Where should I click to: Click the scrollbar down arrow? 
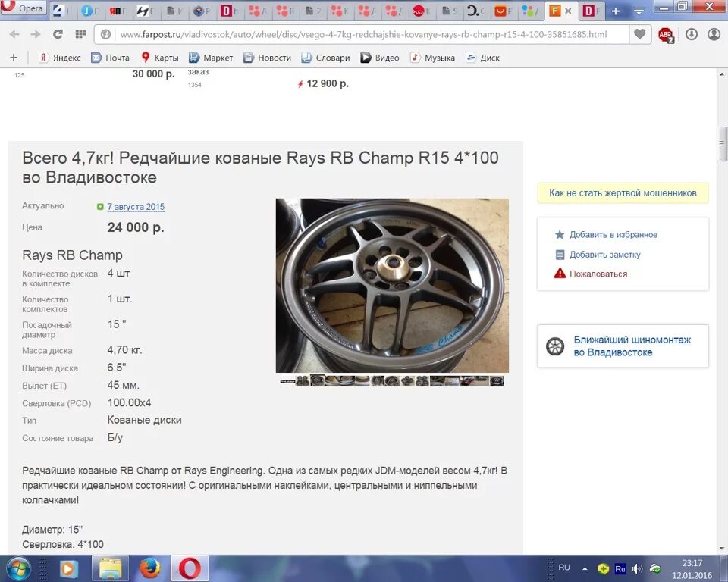[x=721, y=549]
